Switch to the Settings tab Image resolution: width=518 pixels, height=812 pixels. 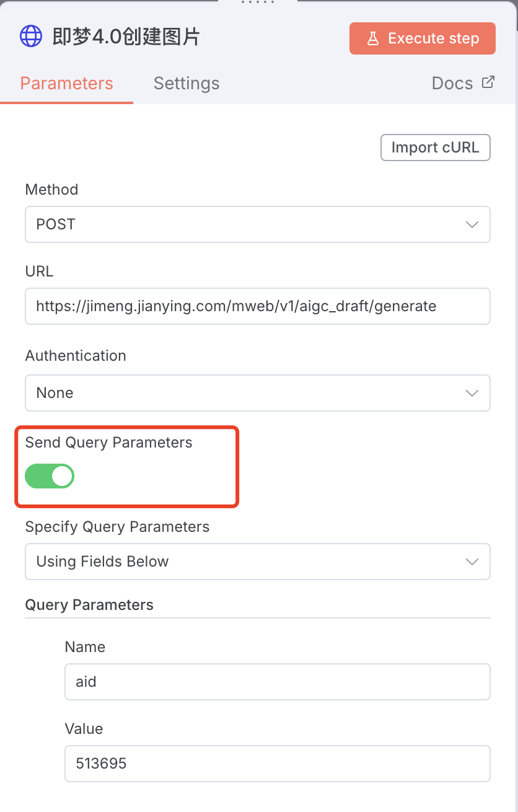(187, 83)
